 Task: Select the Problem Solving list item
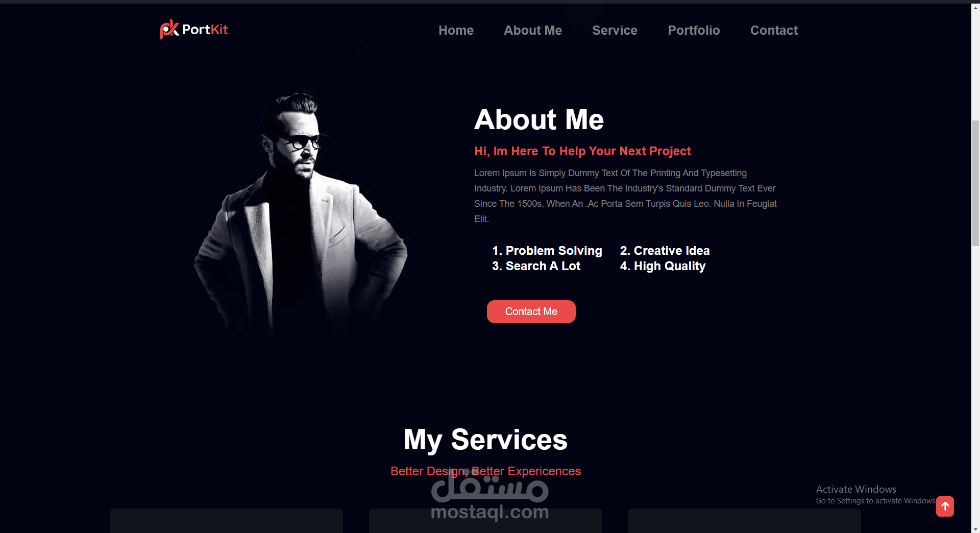tap(547, 251)
